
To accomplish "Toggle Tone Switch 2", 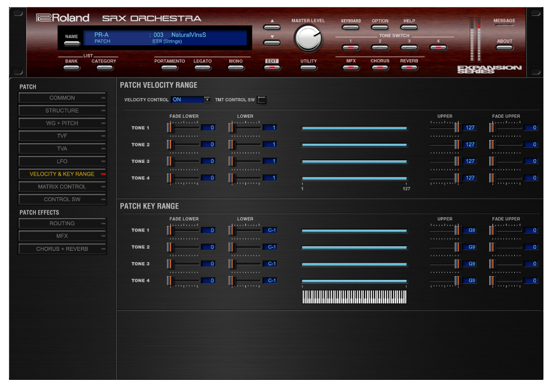I will click(x=380, y=47).
